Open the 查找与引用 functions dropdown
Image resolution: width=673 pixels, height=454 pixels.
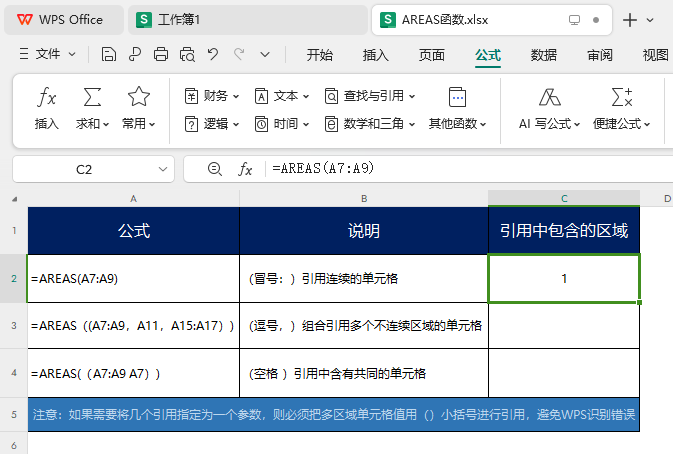click(x=370, y=96)
